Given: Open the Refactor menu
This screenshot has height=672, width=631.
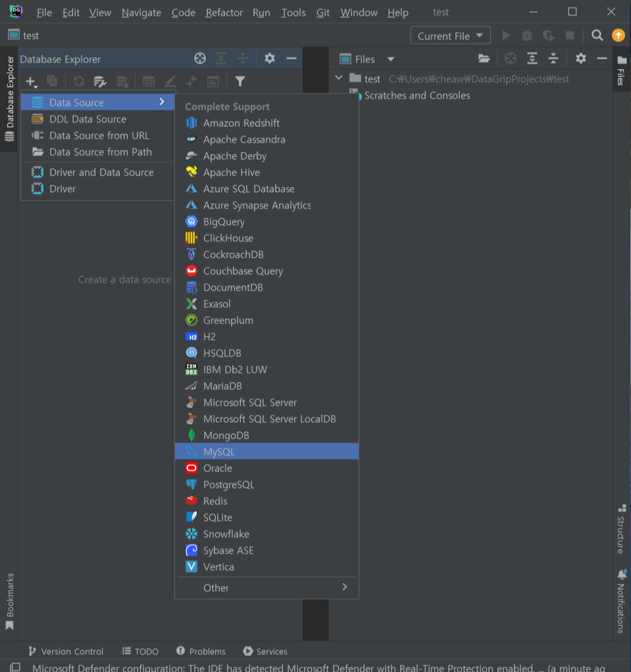Looking at the screenshot, I should click(x=224, y=12).
